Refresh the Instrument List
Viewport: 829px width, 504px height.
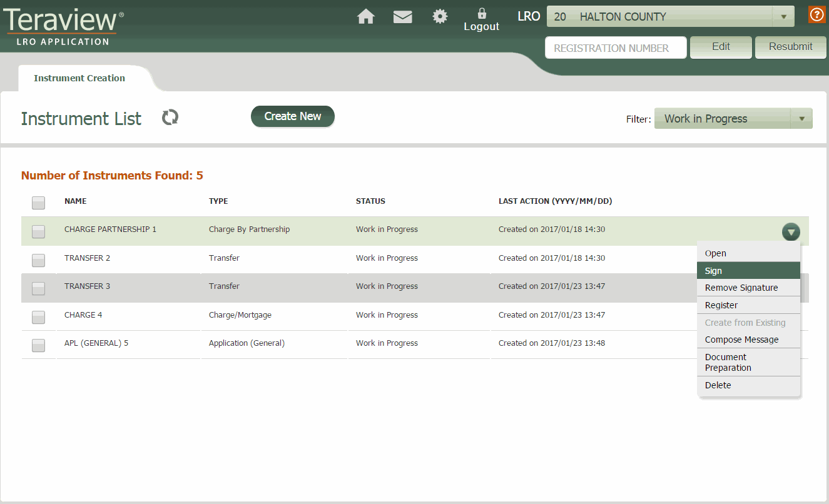pos(170,118)
